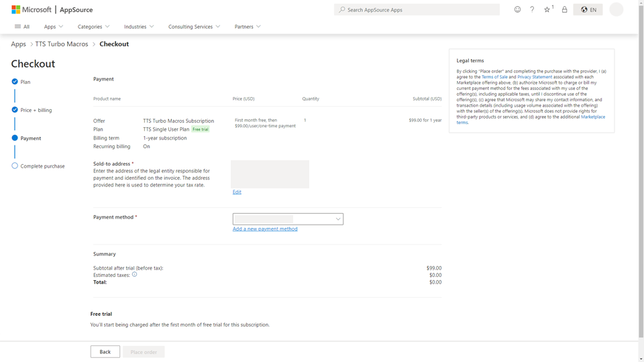The height and width of the screenshot is (362, 644).
Task: Show estimated taxes info icon
Action: (x=134, y=275)
